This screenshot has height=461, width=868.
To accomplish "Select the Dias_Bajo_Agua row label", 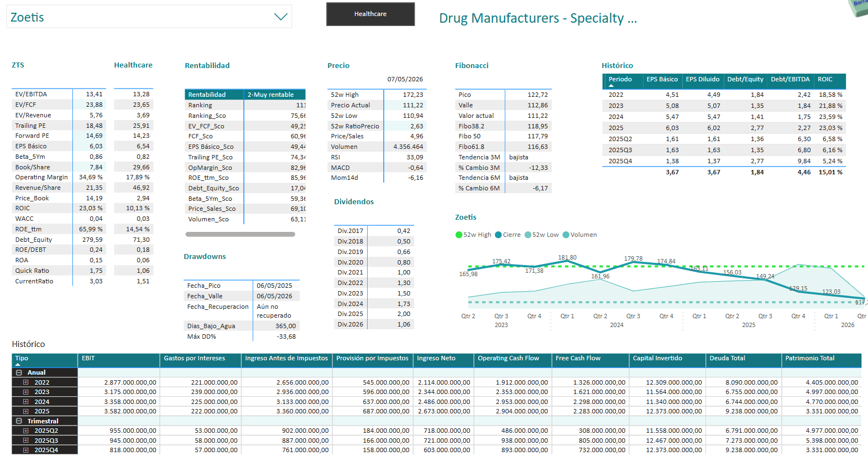I will pyautogui.click(x=211, y=326).
